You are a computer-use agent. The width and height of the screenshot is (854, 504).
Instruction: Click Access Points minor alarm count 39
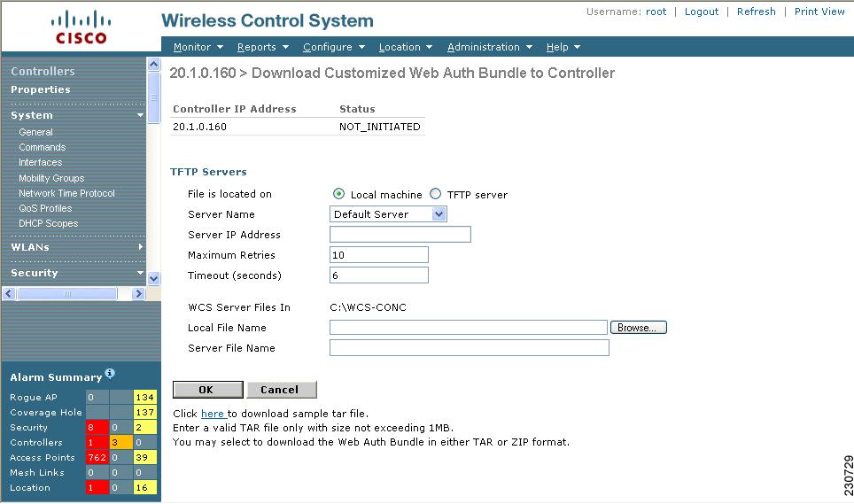pos(145,458)
